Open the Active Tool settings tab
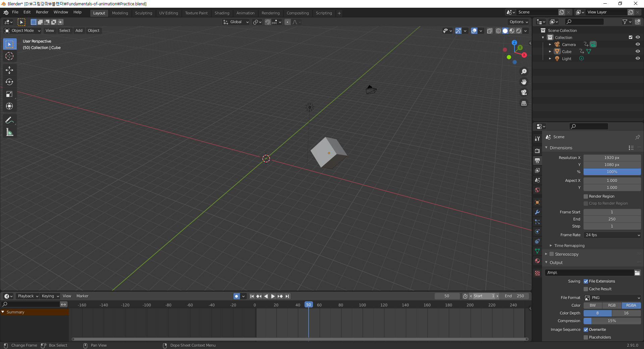Viewport: 644px width, 349px height. pyautogui.click(x=537, y=138)
